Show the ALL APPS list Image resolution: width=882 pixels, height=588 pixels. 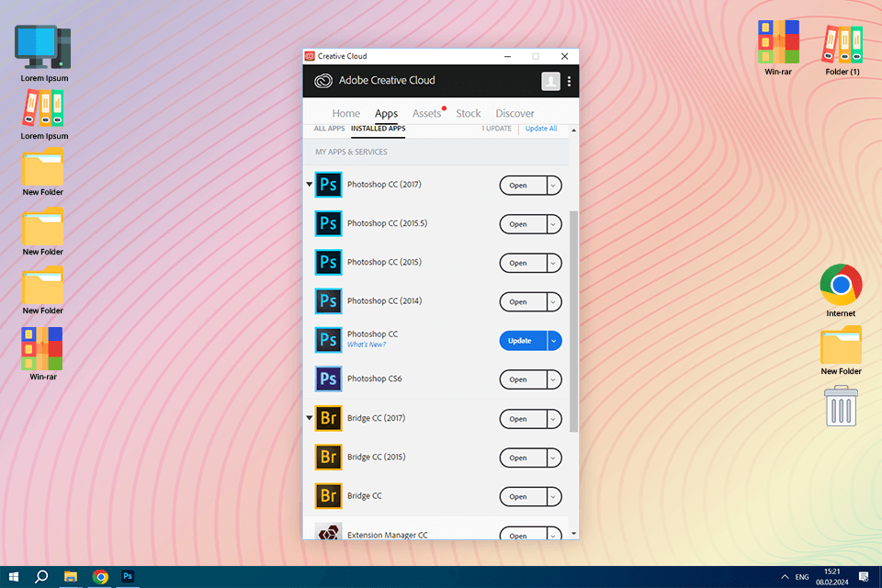click(x=329, y=129)
